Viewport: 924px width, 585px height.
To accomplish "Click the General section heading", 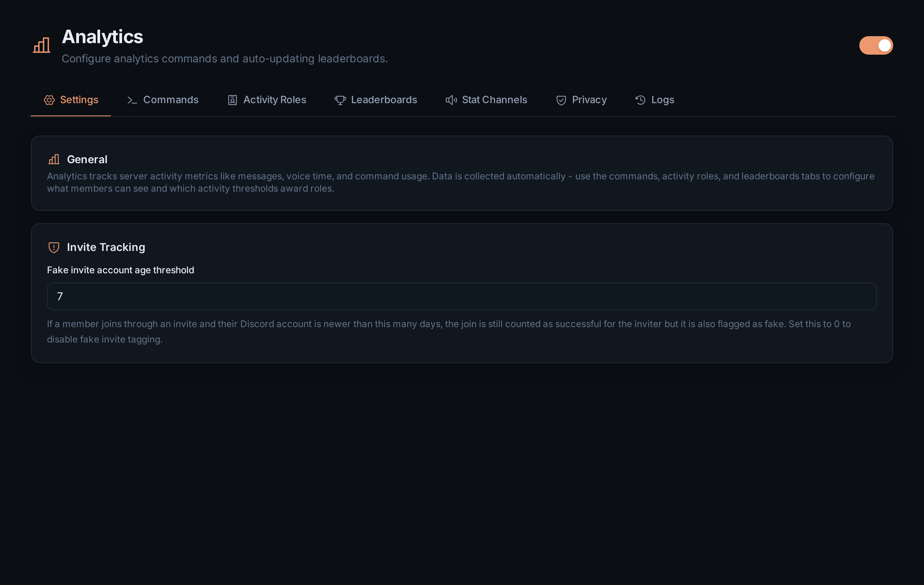I will pos(87,159).
